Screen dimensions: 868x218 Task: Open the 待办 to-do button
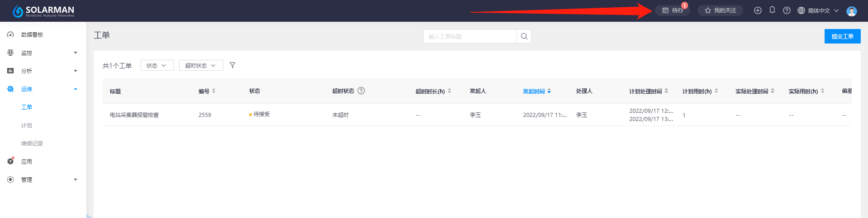[673, 10]
